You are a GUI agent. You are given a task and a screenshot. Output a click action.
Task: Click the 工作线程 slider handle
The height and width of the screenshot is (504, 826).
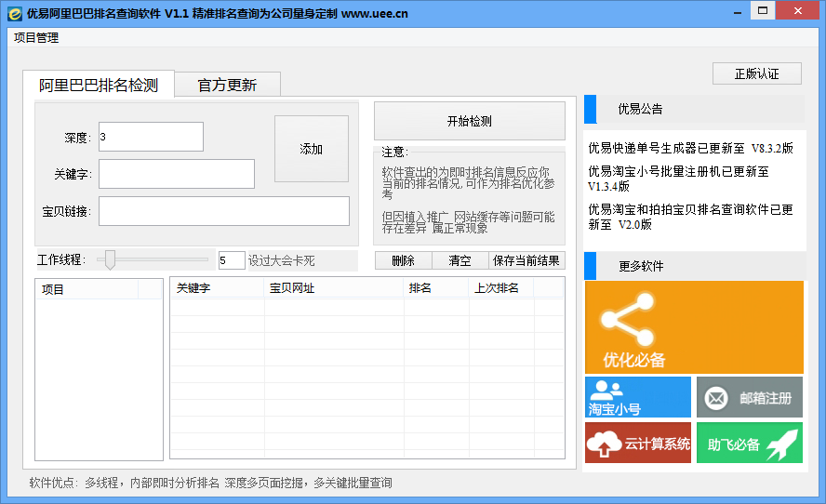point(110,259)
